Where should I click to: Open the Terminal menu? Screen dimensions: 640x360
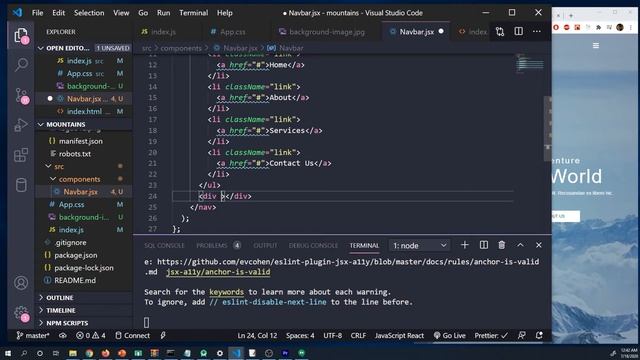point(193,13)
